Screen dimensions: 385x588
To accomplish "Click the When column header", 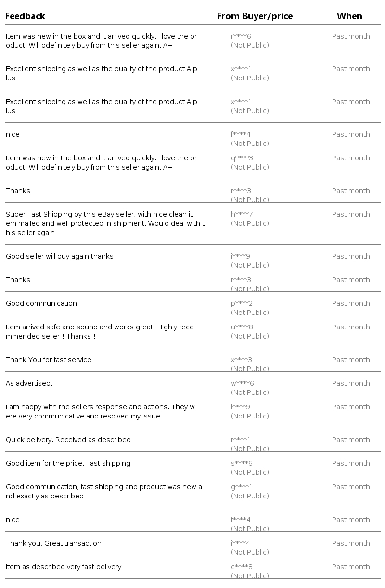I will [x=349, y=16].
